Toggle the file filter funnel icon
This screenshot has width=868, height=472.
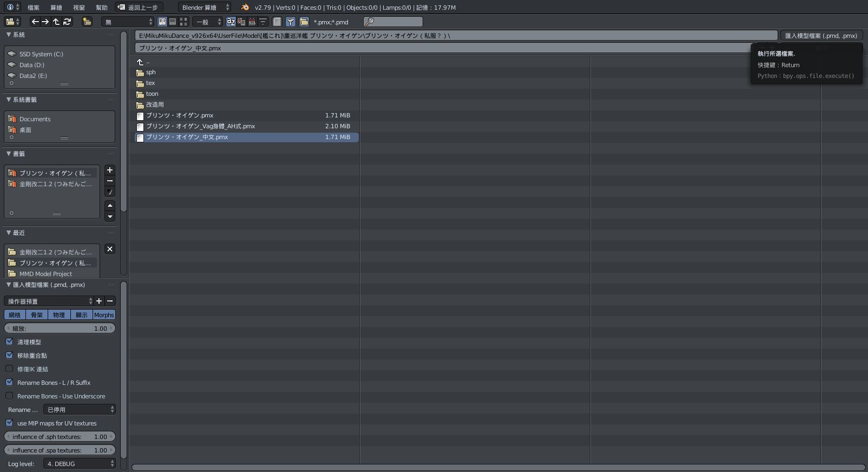click(x=291, y=22)
